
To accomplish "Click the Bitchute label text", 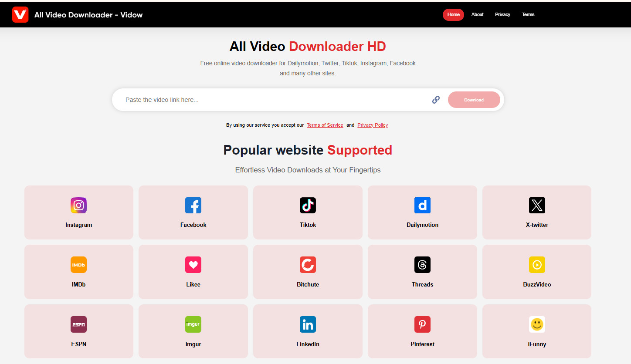I will click(x=308, y=284).
